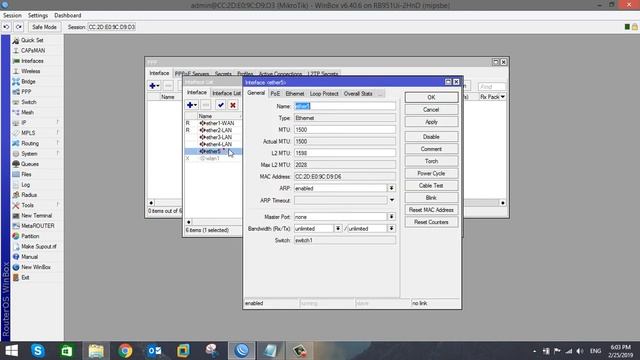
Task: Click the Torch button
Action: (x=431, y=161)
